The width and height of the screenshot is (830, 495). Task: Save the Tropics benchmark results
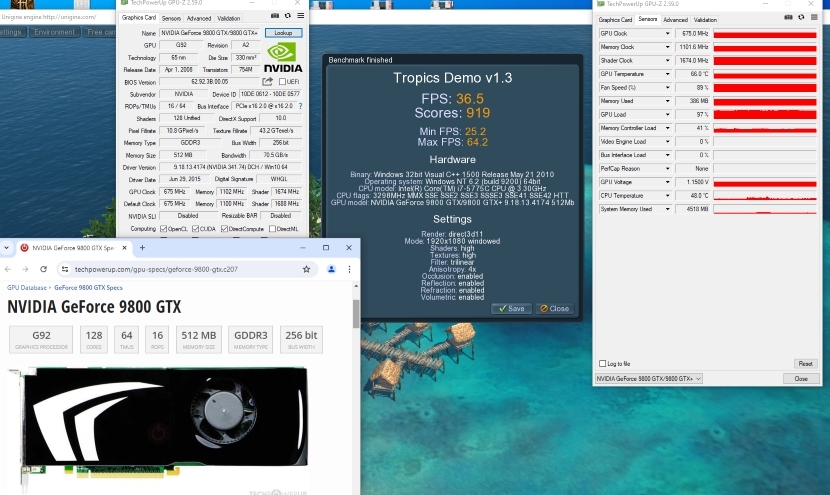[511, 309]
